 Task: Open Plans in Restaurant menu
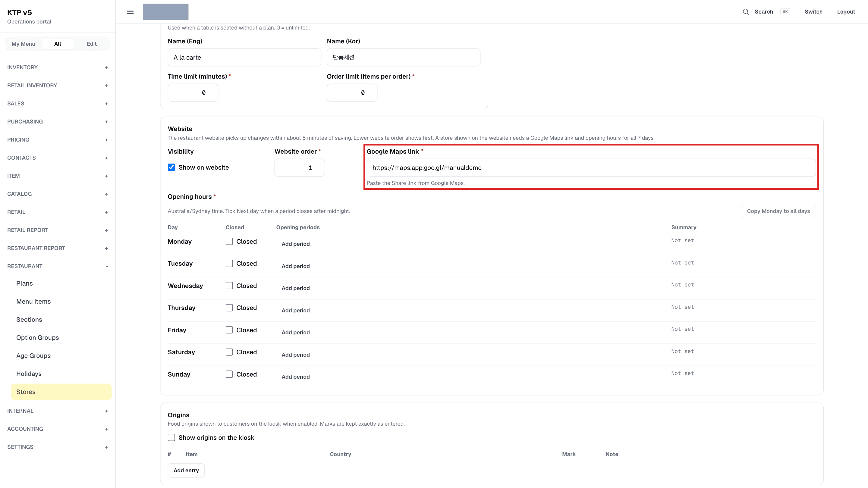61,283
